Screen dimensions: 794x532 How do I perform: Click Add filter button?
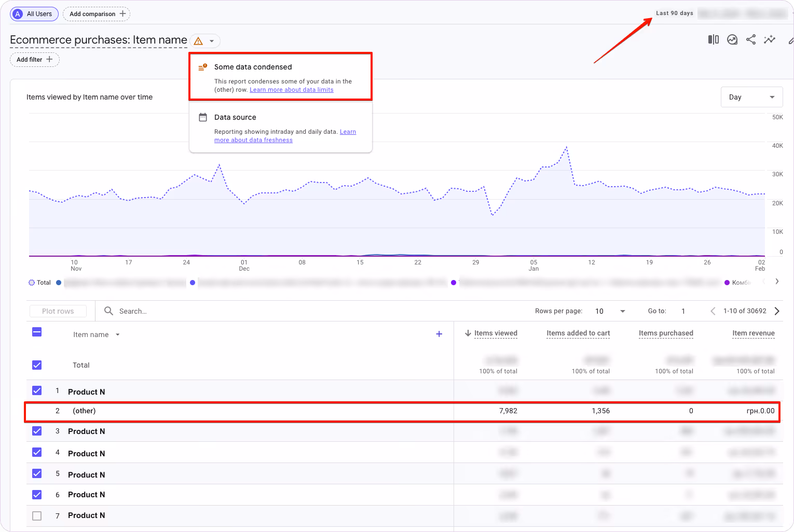pos(35,60)
